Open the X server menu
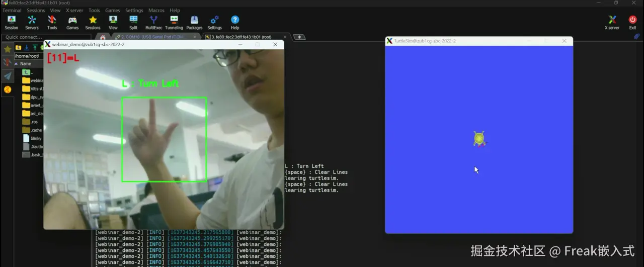Image resolution: width=644 pixels, height=267 pixels. pyautogui.click(x=75, y=10)
